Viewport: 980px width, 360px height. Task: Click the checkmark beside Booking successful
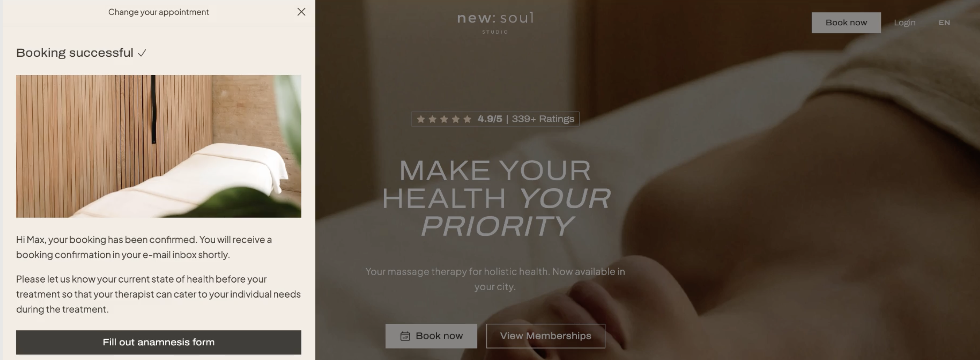(142, 53)
